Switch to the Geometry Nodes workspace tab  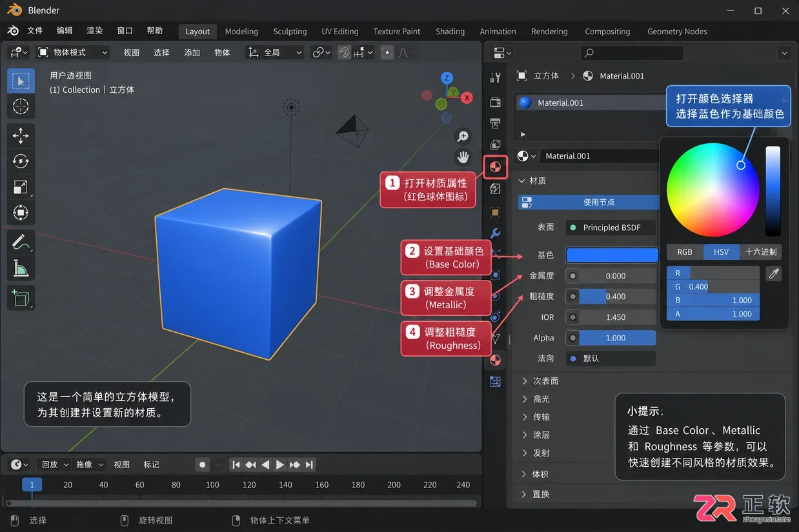click(677, 31)
